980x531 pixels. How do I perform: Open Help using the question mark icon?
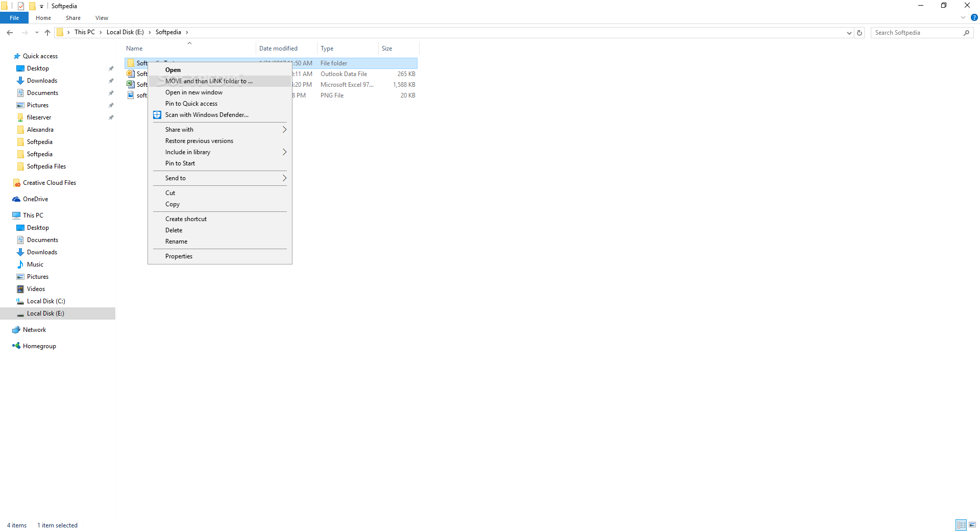[973, 17]
